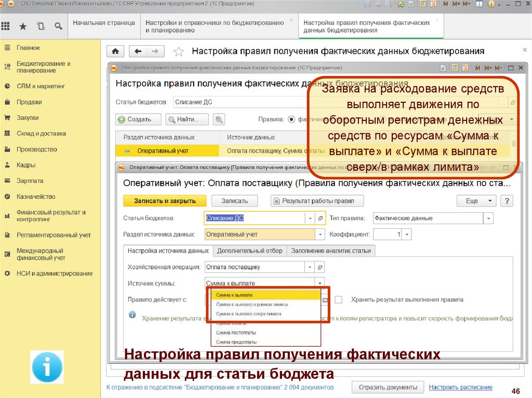Viewport: 532px width, 398px height.
Task: Open the sections grid menu icon
Action: [6, 26]
